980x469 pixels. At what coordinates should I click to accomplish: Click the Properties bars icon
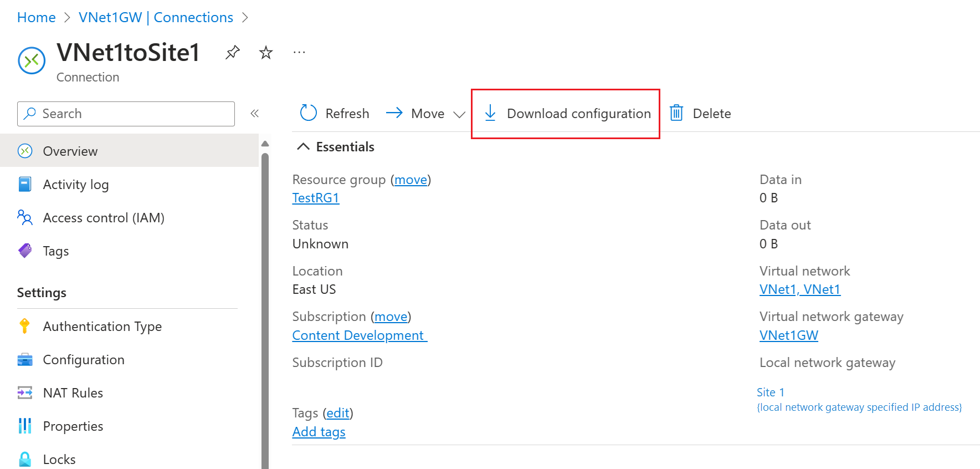25,426
